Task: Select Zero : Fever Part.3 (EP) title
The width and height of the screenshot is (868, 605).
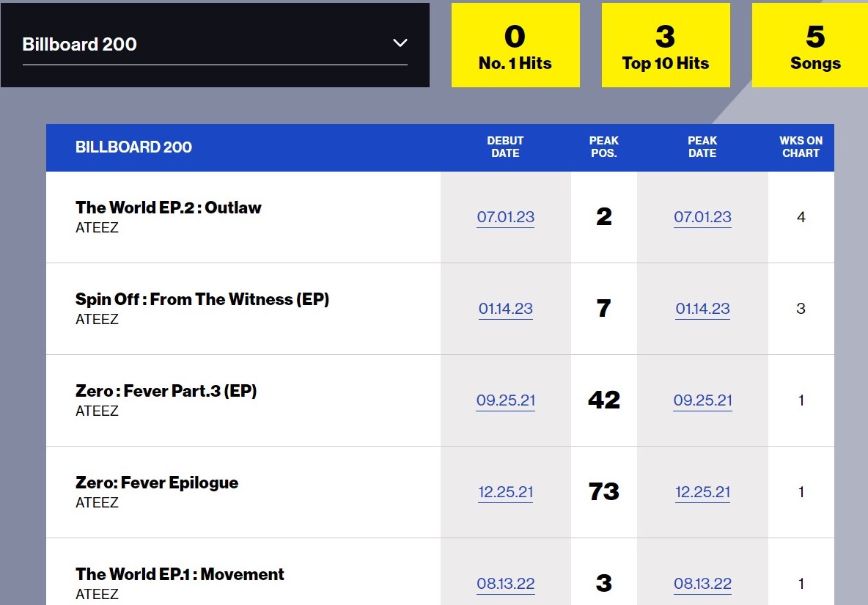Action: click(166, 392)
